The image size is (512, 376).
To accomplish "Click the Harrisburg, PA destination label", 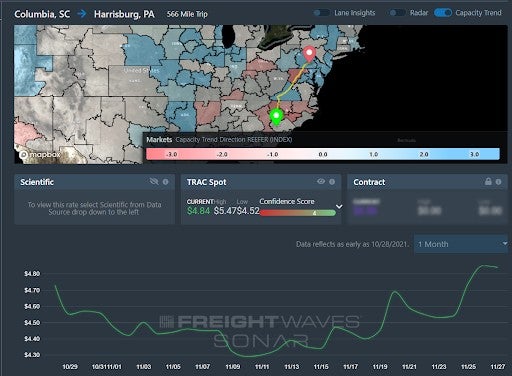I will point(124,14).
